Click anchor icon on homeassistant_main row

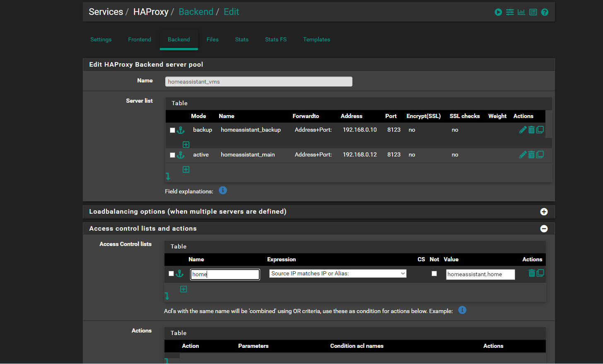[x=181, y=155]
